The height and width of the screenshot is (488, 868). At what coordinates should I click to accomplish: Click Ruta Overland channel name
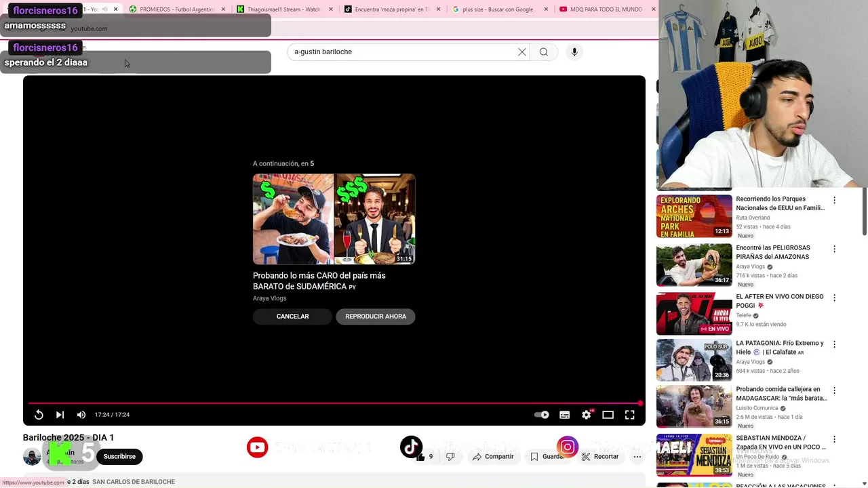tap(753, 218)
